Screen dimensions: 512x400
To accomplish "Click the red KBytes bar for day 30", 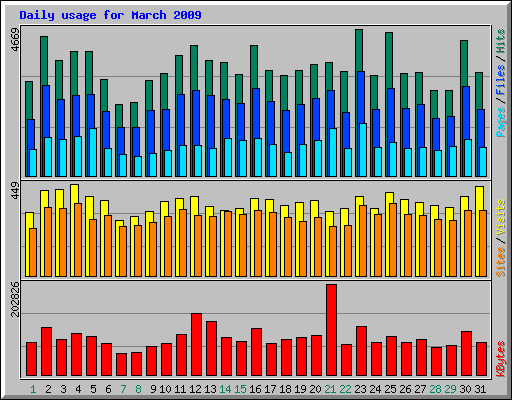I will 466,354.
